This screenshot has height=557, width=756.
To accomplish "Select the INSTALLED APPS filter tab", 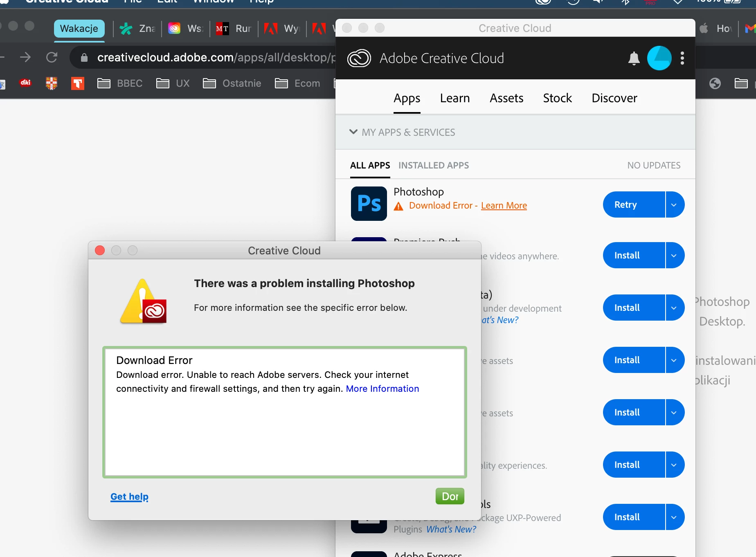I will [x=434, y=165].
